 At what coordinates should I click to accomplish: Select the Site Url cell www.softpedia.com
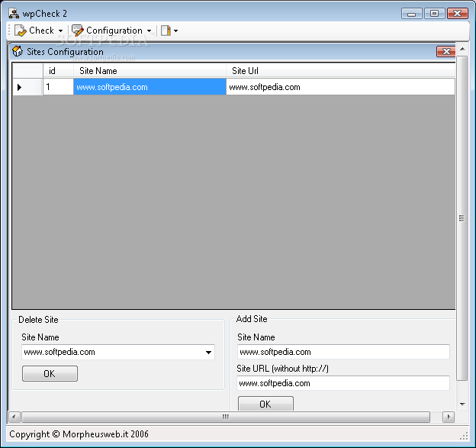pos(340,87)
